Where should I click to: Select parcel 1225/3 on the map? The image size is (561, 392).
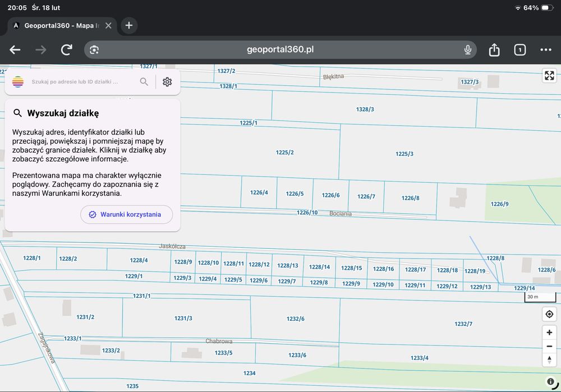[404, 154]
